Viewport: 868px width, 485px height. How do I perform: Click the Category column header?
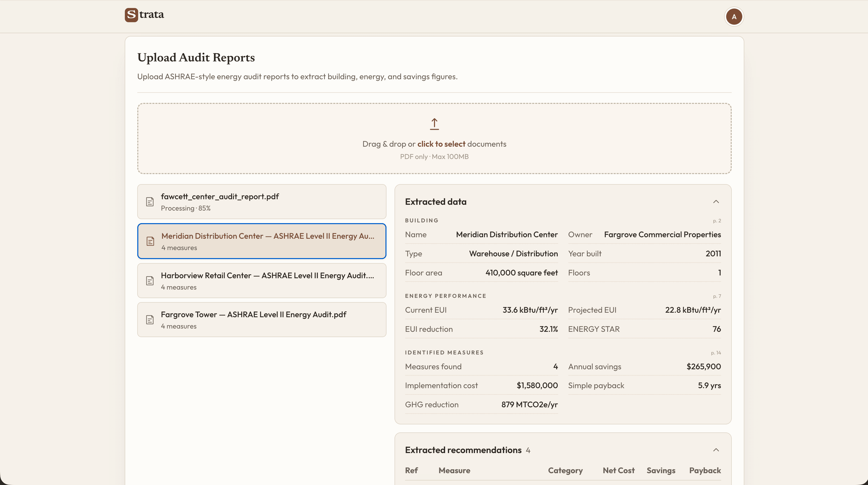[x=565, y=470]
